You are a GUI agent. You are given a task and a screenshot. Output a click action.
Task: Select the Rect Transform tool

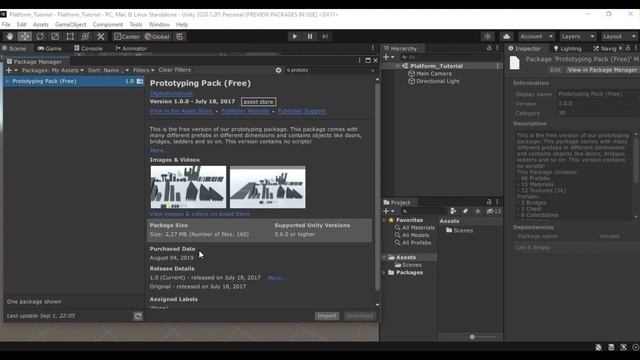pos(70,36)
